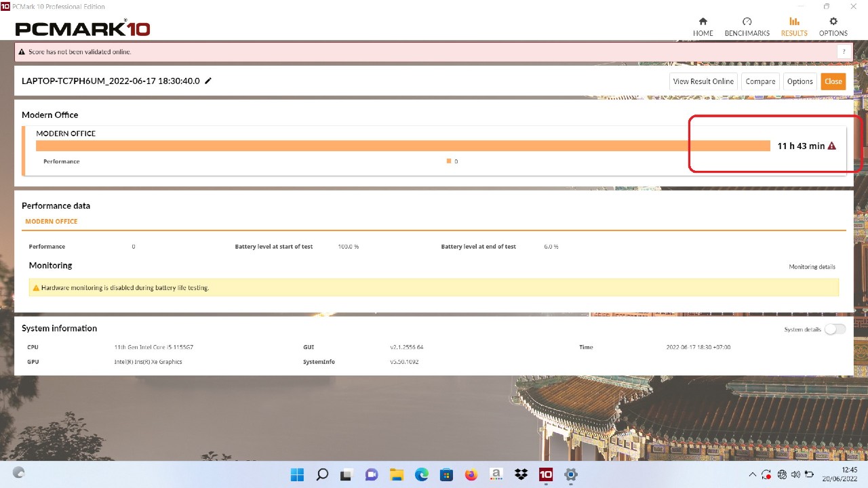This screenshot has height=488, width=868.
Task: Go to the Home tab icon
Action: coord(703,22)
